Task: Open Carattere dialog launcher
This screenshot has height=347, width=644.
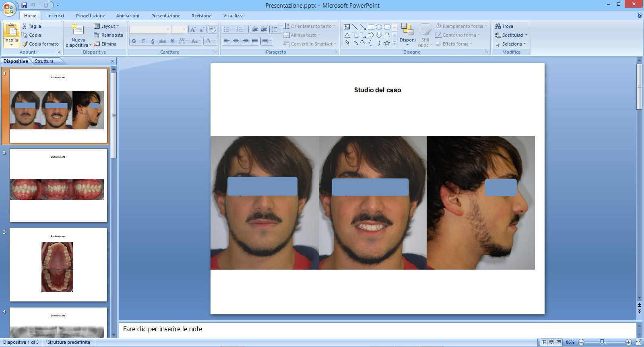Action: 215,52
